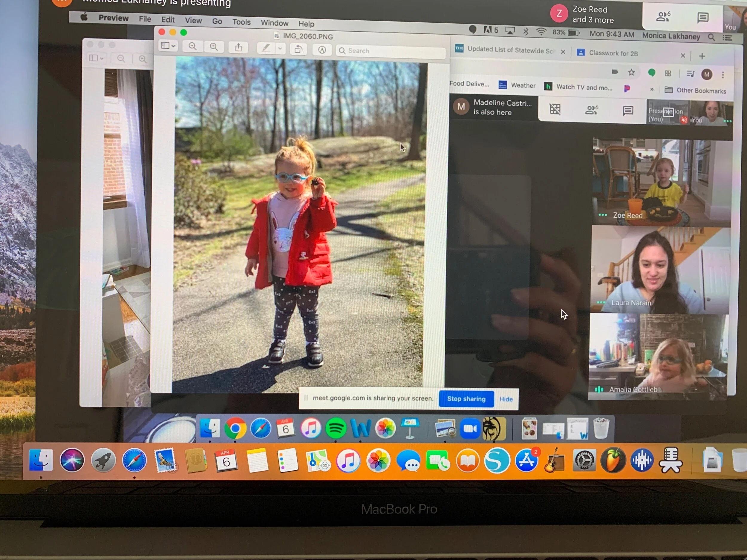Click the Bluetooth icon in the menu bar
Image resolution: width=747 pixels, height=560 pixels.
(526, 32)
